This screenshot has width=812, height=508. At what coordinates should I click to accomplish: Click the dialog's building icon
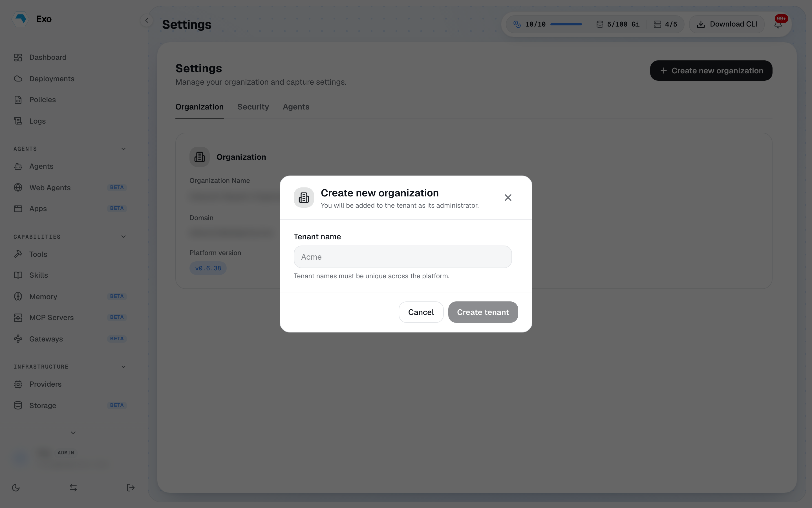[304, 198]
